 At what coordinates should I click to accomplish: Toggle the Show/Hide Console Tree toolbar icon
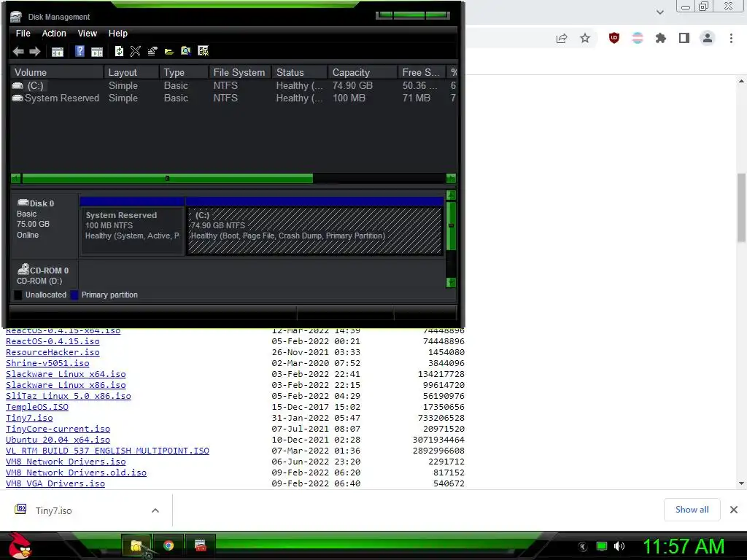[57, 52]
